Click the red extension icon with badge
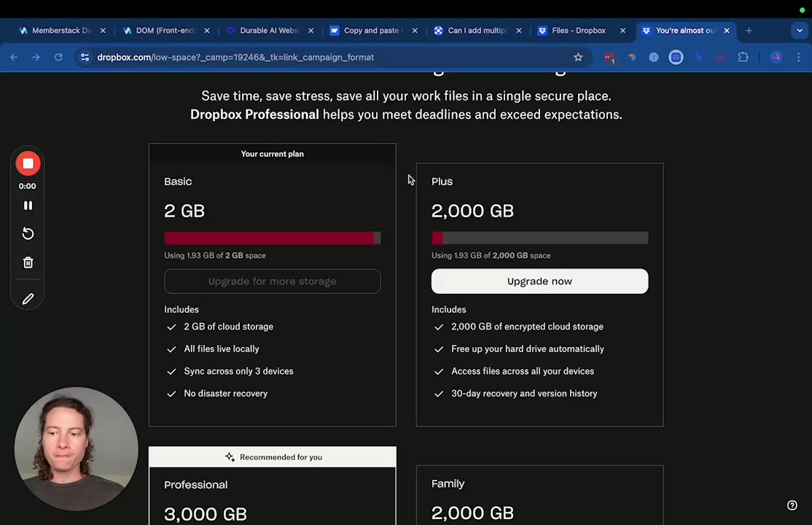This screenshot has width=812, height=525. [609, 58]
